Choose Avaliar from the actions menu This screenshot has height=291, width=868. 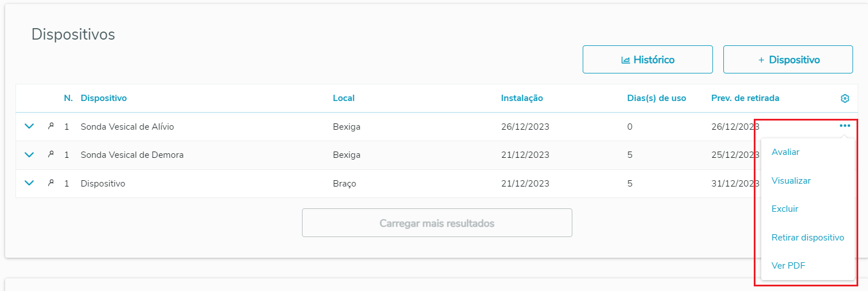[785, 152]
